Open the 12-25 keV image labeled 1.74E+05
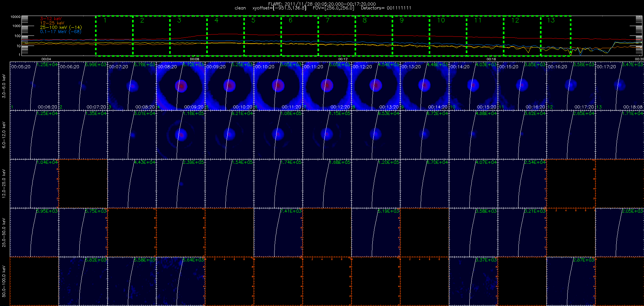644x306 pixels. coord(278,184)
